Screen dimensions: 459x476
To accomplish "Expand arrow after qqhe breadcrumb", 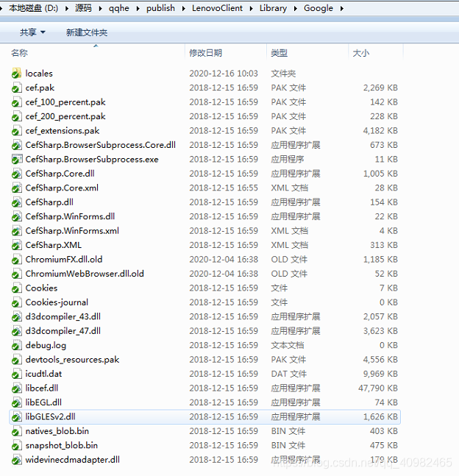I will [x=138, y=9].
